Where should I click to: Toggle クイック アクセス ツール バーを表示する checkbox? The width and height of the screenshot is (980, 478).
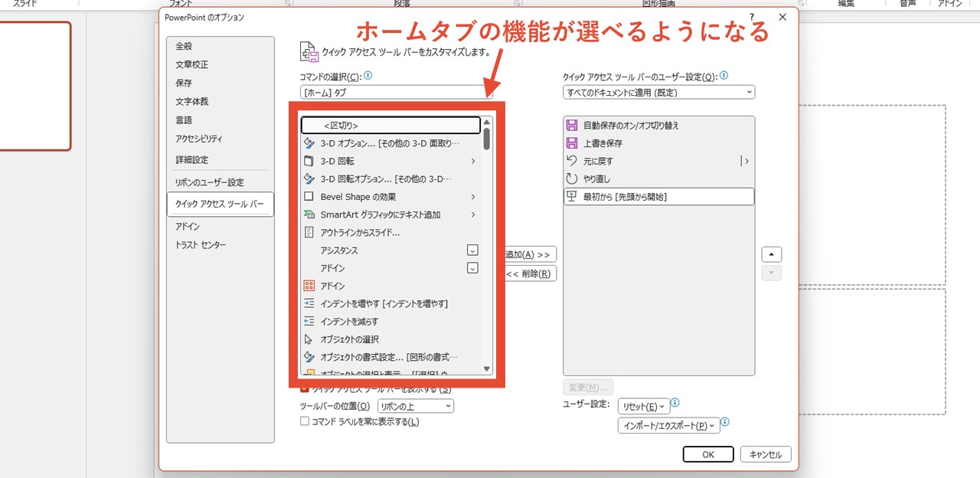tap(305, 389)
